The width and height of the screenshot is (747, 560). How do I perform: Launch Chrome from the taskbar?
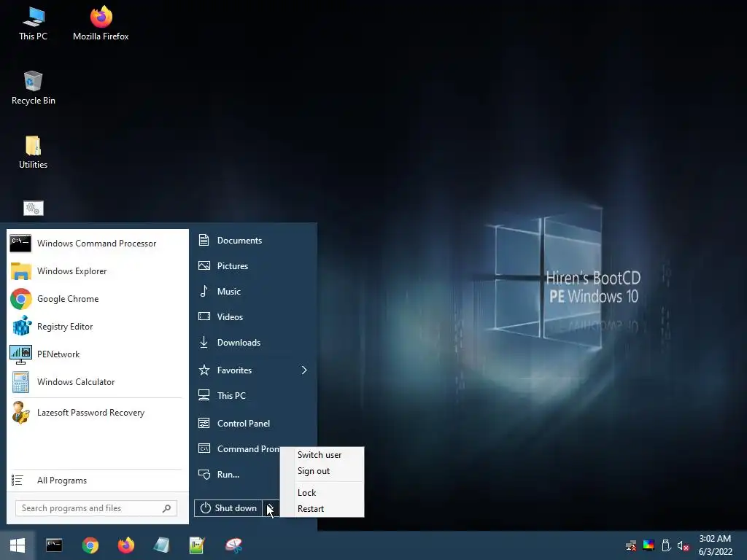(x=90, y=545)
